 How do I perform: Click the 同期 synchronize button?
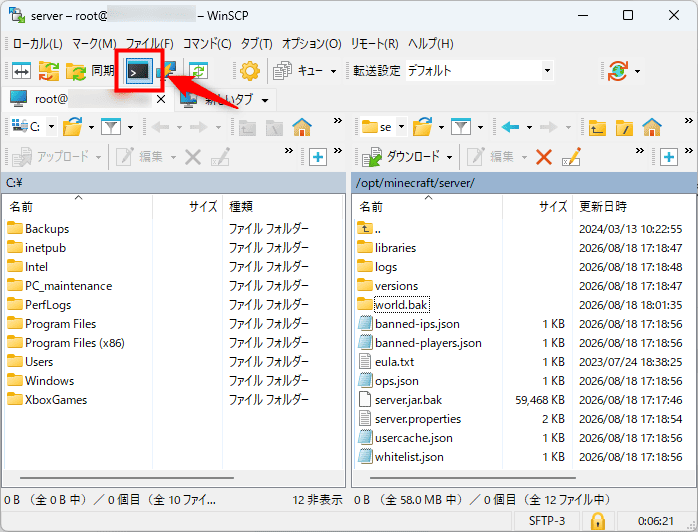pos(90,71)
